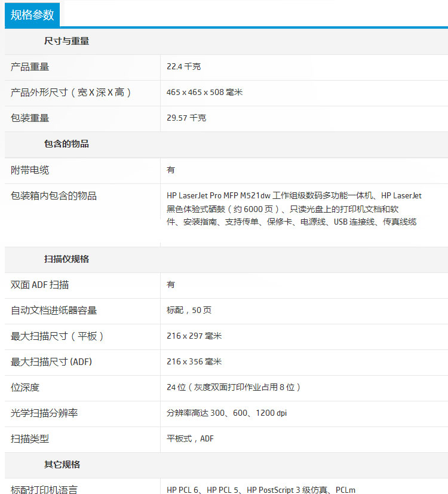The width and height of the screenshot is (448, 494).
Task: Select the 24 位 grayscale value text
Action: pos(234,387)
